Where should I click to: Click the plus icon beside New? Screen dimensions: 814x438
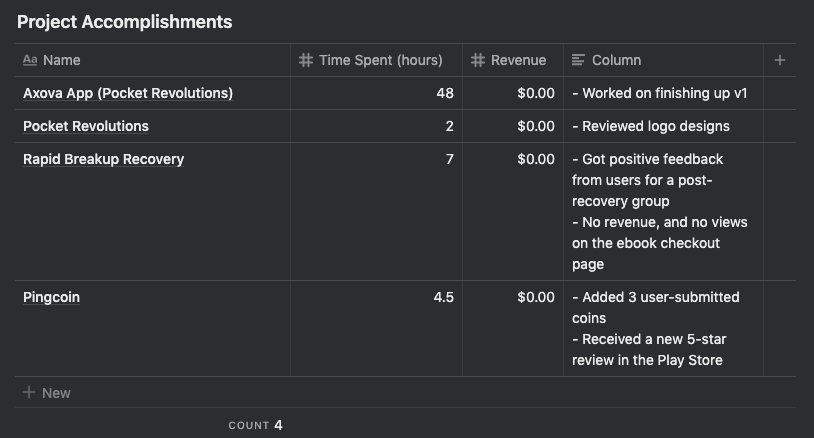[x=29, y=393]
